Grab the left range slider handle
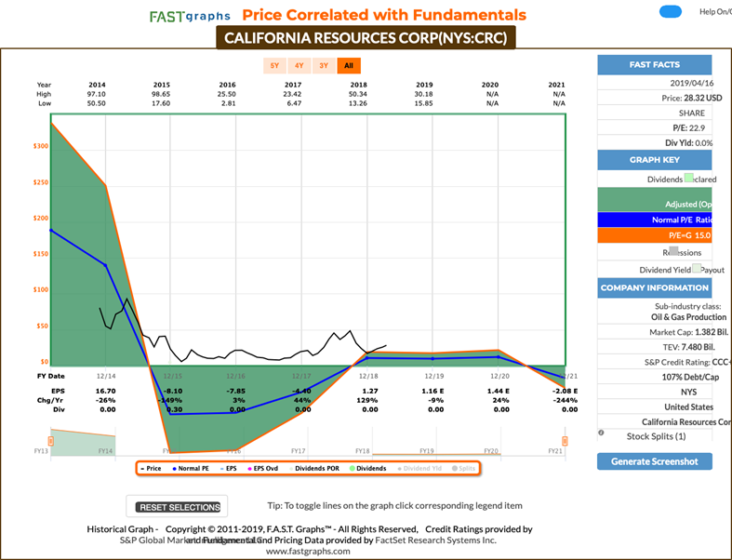 pyautogui.click(x=51, y=441)
